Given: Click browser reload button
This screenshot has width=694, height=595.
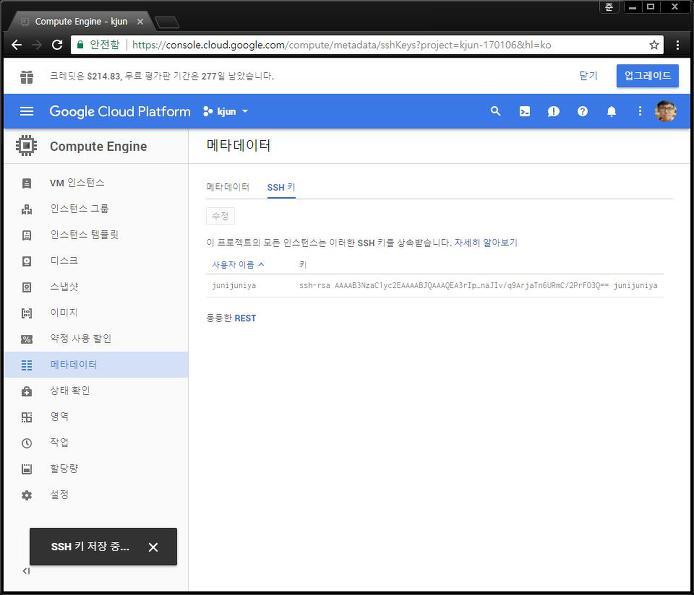Looking at the screenshot, I should [x=57, y=45].
